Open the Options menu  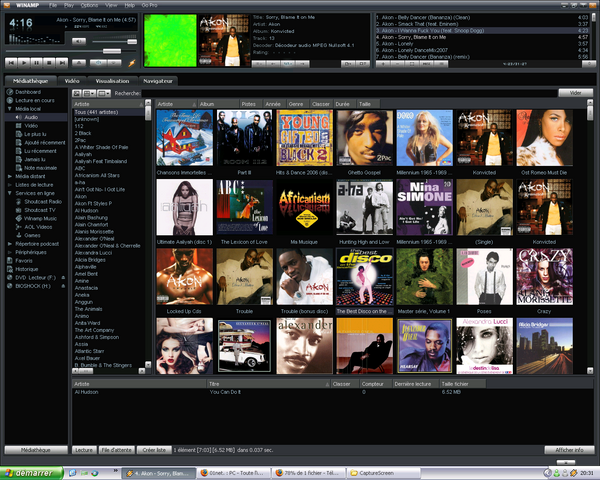click(x=89, y=5)
